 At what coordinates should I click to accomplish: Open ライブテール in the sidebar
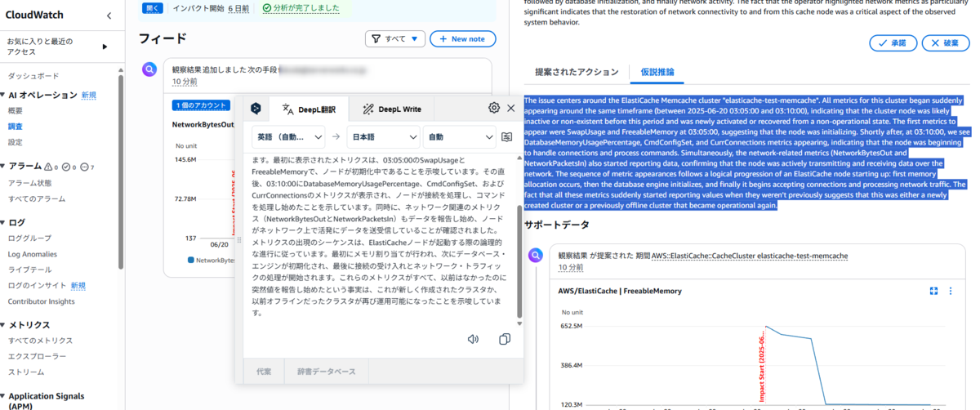(x=29, y=270)
